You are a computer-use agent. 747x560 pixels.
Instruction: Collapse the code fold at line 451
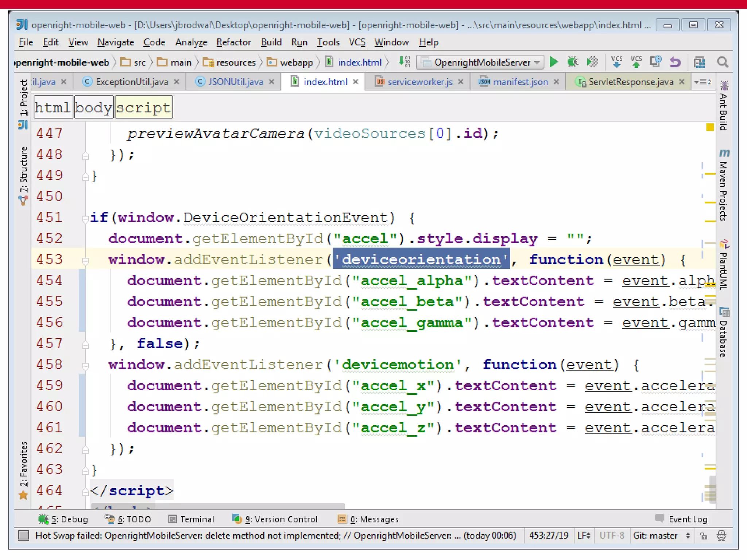(85, 218)
